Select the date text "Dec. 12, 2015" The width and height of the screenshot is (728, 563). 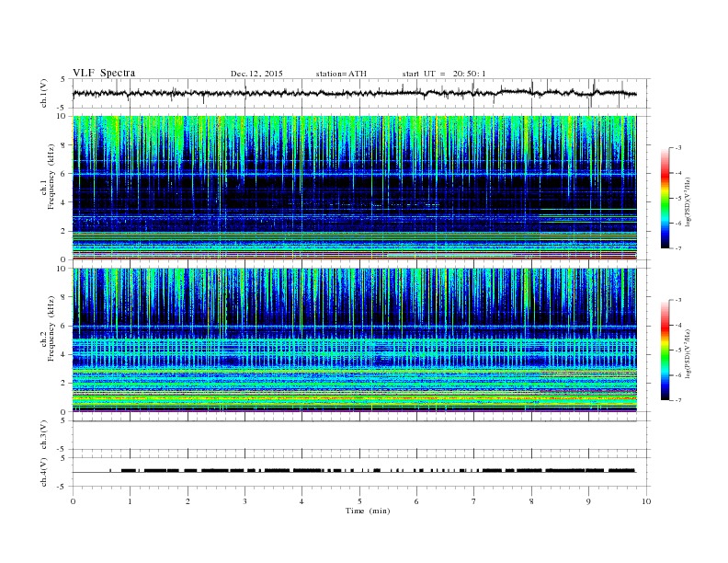coord(256,74)
